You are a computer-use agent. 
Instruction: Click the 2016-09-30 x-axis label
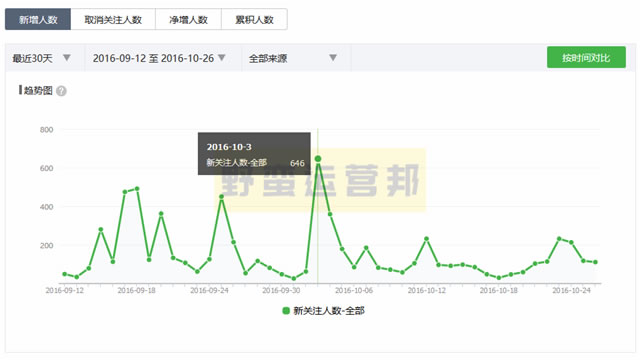(x=281, y=290)
